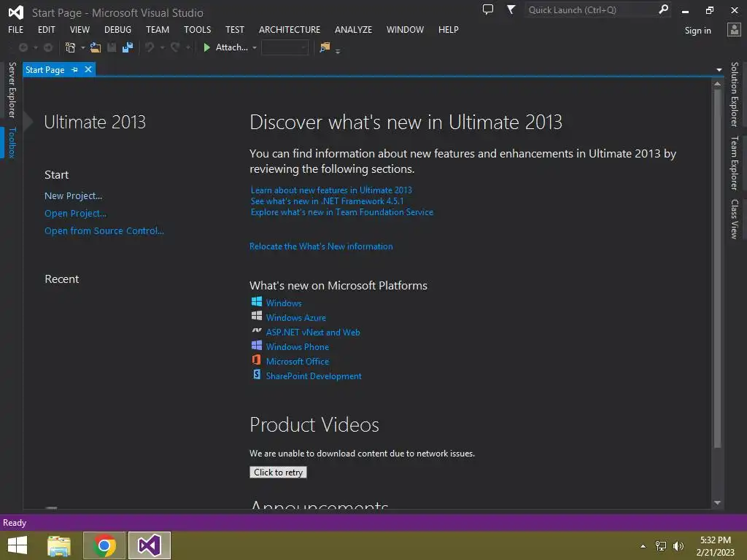The width and height of the screenshot is (747, 560).
Task: Open File Explorer from the taskbar
Action: click(59, 545)
